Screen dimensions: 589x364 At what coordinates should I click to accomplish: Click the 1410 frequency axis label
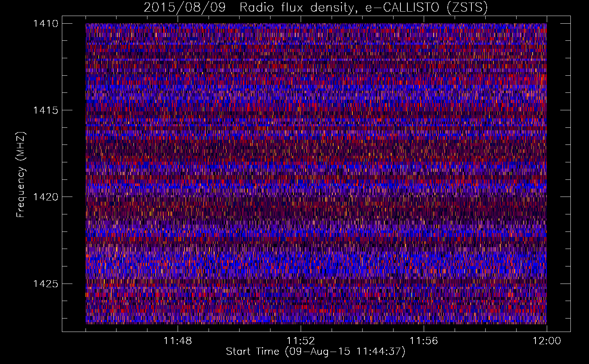(46, 24)
